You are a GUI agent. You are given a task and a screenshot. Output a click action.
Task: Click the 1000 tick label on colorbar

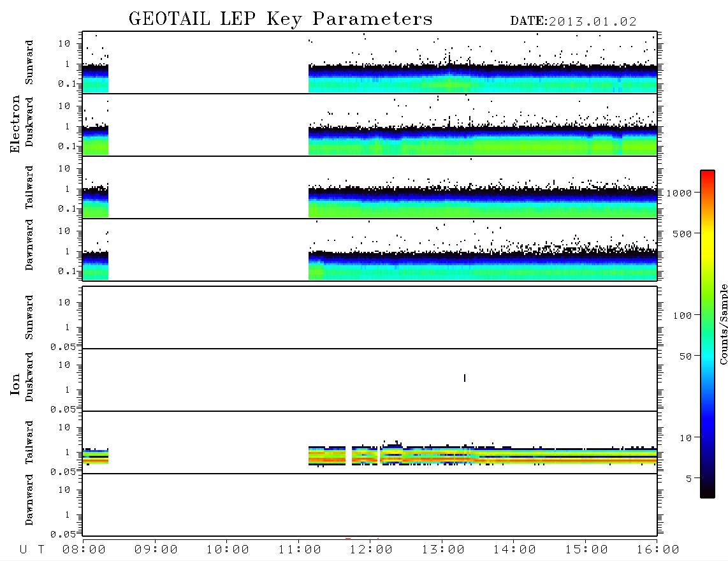679,193
